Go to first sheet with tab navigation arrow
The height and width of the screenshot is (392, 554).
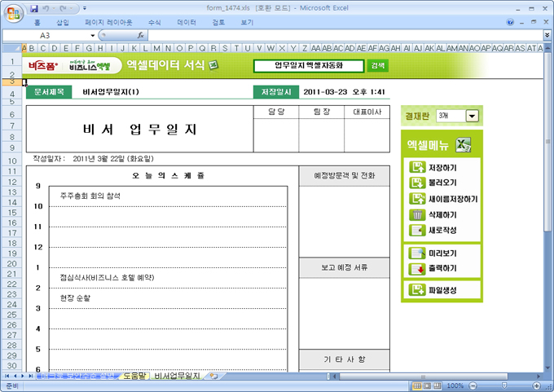tap(7, 376)
